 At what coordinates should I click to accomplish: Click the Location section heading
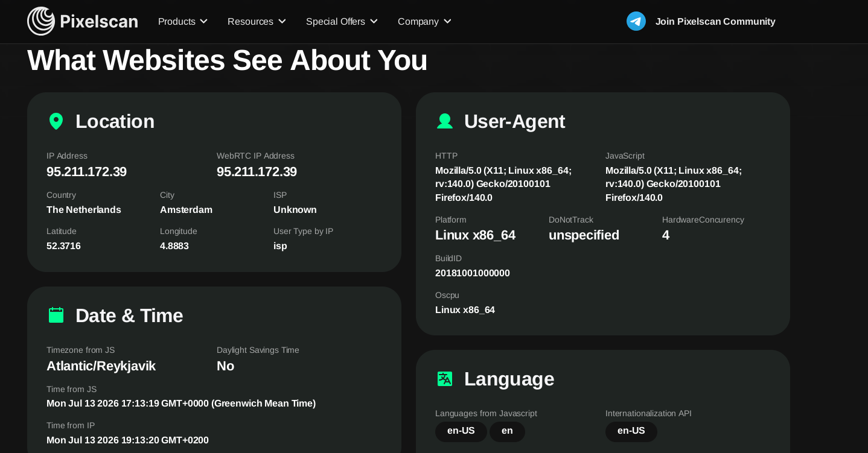coord(115,121)
